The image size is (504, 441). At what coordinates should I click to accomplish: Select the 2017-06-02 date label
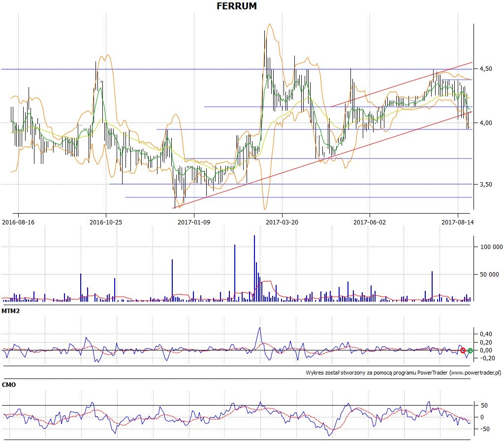point(370,222)
